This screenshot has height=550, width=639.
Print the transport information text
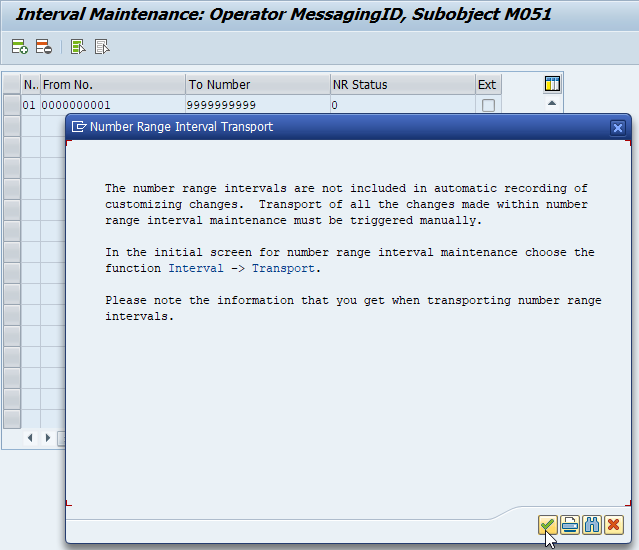pyautogui.click(x=569, y=525)
